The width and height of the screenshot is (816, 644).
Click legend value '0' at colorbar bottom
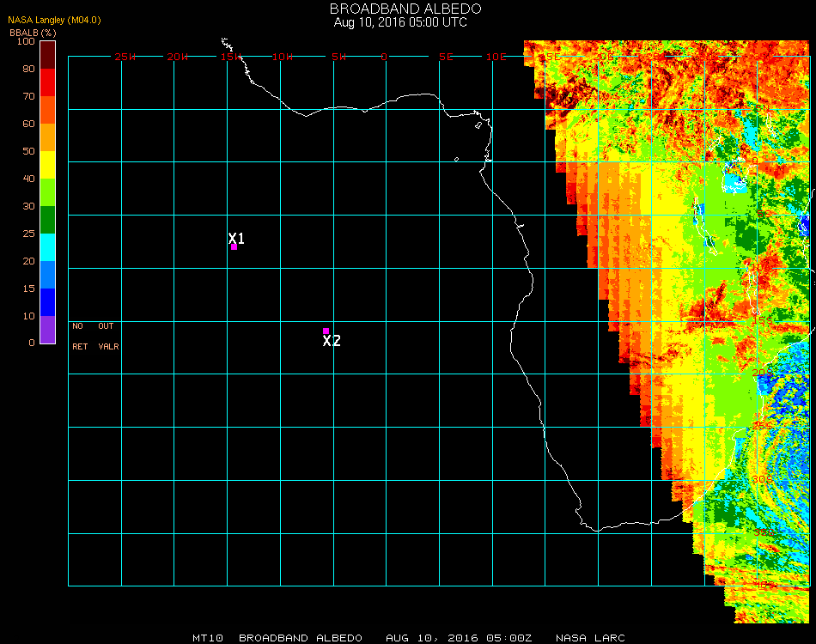tap(32, 343)
